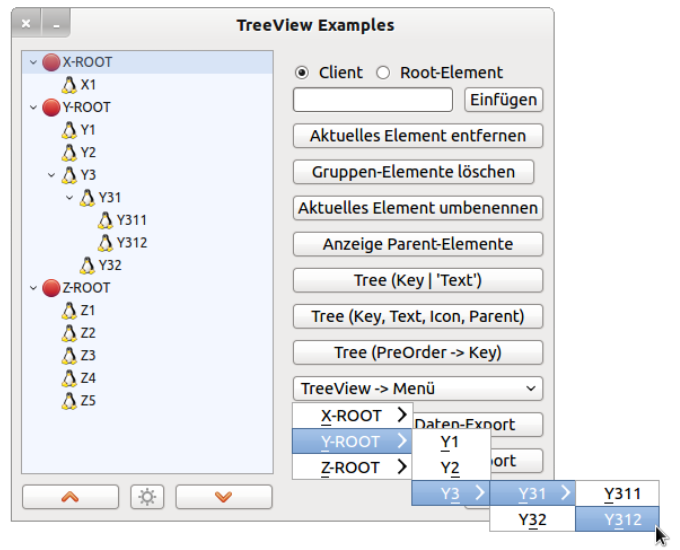Select the Root-Element radio button
The width and height of the screenshot is (680, 550).
383,73
